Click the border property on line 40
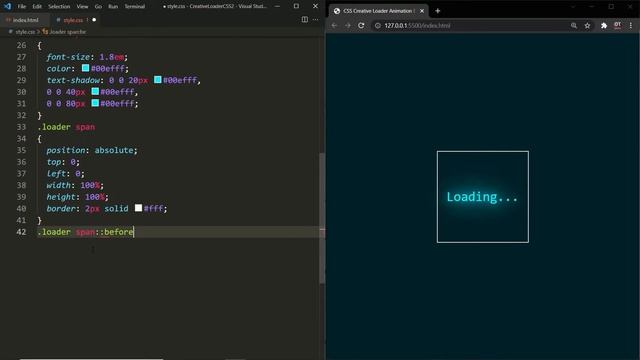Image resolution: width=640 pixels, height=360 pixels. (60, 209)
